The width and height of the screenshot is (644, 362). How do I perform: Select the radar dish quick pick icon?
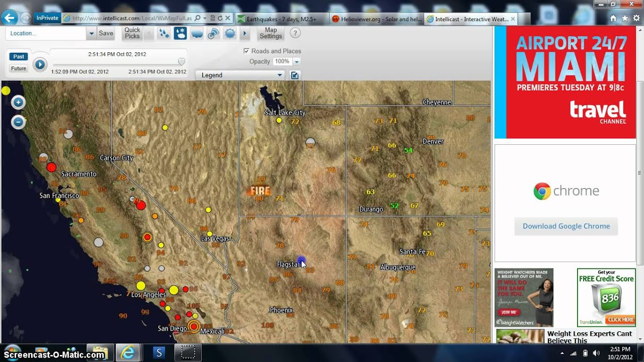pos(213,34)
